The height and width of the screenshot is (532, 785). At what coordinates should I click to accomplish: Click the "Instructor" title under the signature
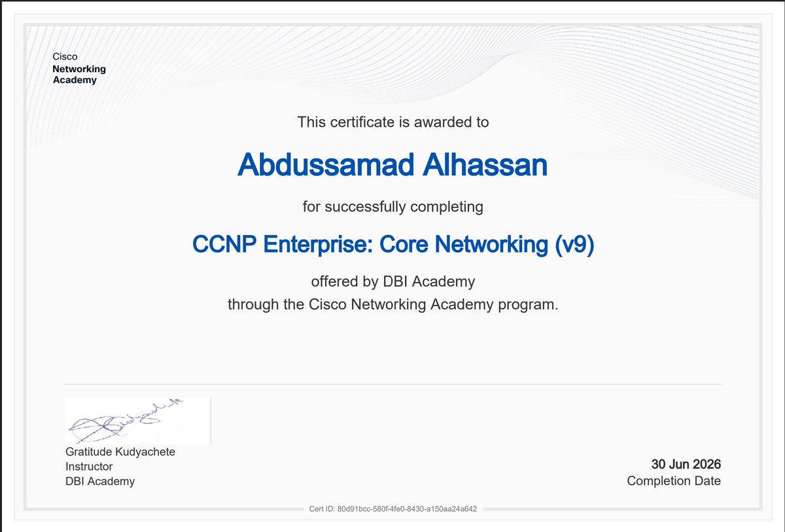click(89, 467)
